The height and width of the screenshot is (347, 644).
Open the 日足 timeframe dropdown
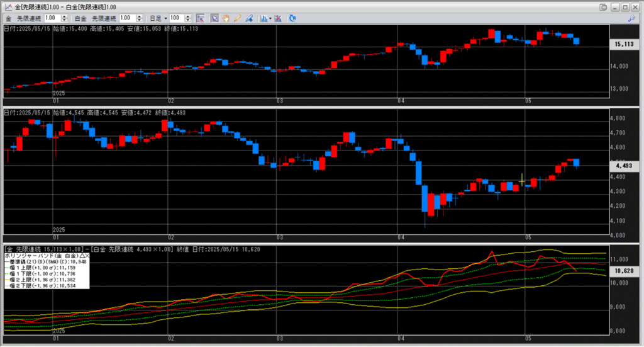point(158,18)
